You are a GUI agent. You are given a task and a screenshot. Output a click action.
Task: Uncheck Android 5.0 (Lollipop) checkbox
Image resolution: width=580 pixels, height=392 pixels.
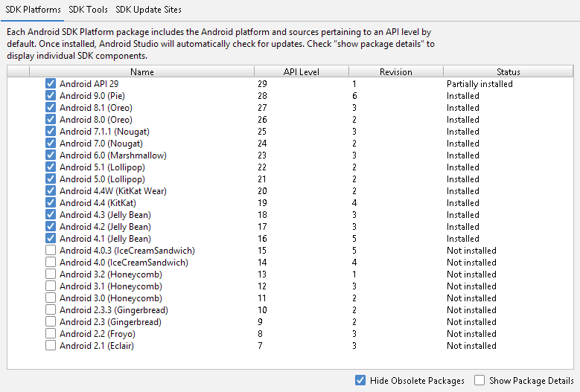pyautogui.click(x=51, y=179)
